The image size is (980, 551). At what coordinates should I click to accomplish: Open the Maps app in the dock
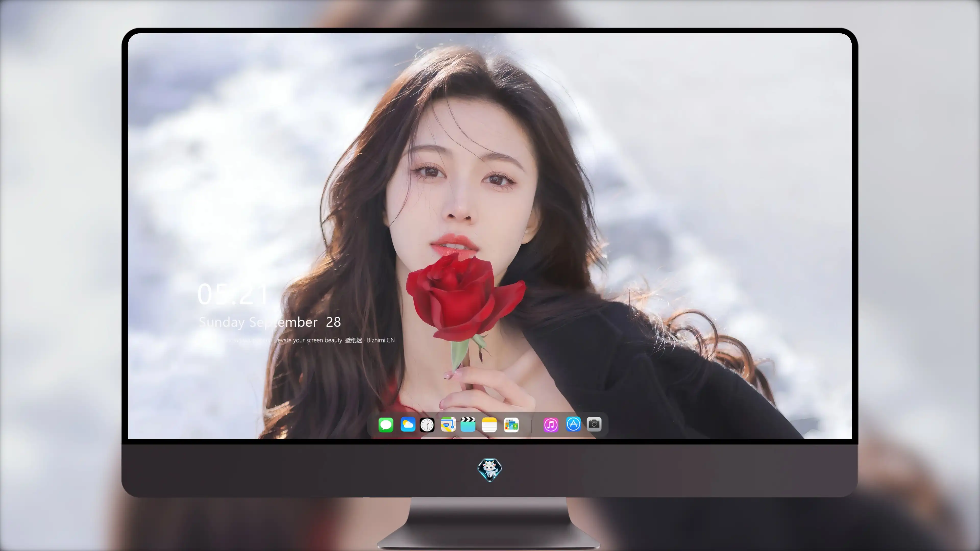click(448, 424)
